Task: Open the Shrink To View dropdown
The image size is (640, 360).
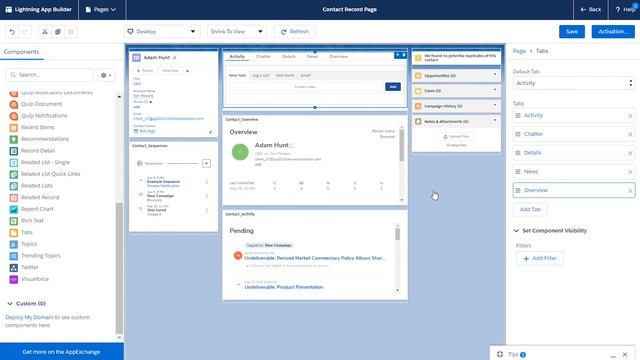Action: [236, 31]
